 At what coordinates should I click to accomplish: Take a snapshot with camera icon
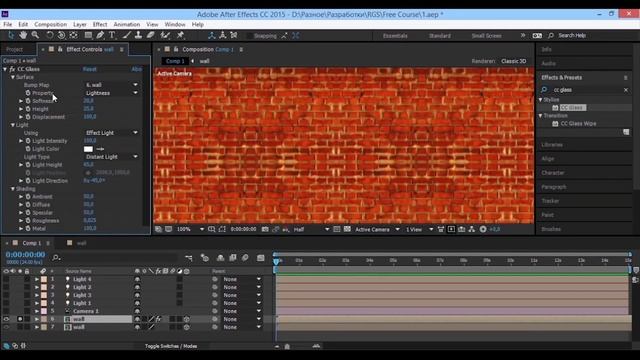tap(265, 229)
